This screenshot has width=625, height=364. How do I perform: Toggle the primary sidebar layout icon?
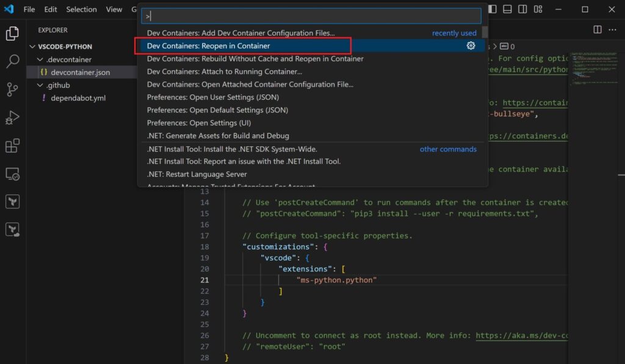[493, 9]
